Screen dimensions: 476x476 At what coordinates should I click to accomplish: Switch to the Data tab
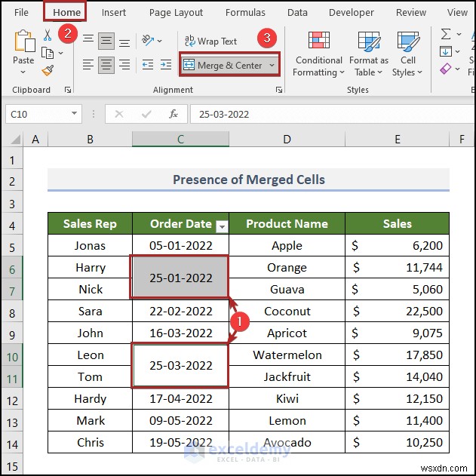(297, 12)
